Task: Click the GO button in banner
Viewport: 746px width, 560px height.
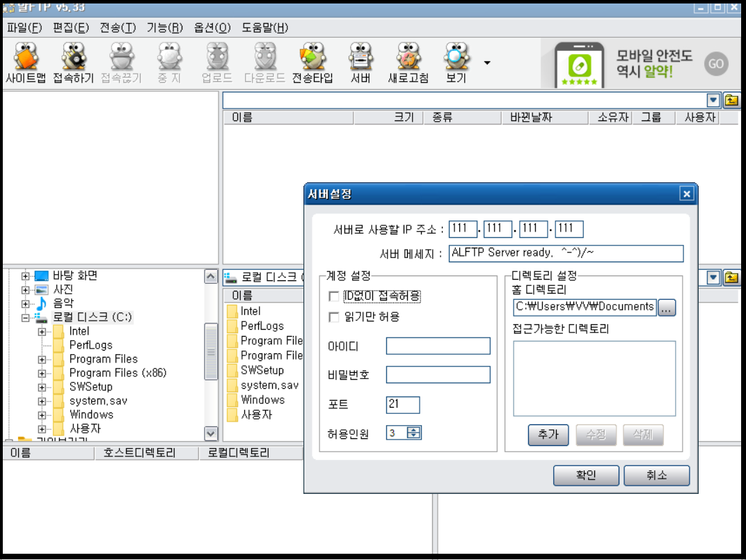Action: tap(716, 64)
